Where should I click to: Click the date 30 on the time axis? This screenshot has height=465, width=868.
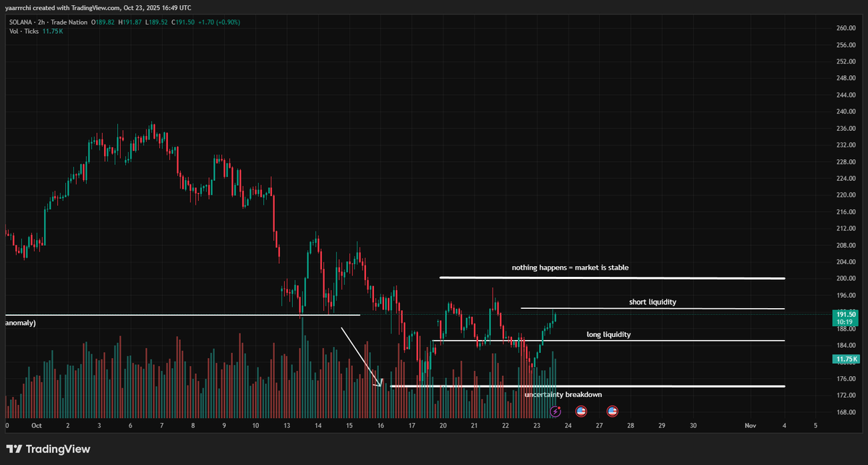pyautogui.click(x=693, y=426)
